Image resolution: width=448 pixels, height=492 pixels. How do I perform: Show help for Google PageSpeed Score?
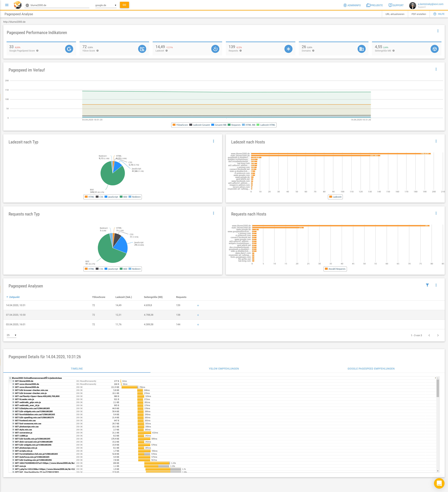37,51
